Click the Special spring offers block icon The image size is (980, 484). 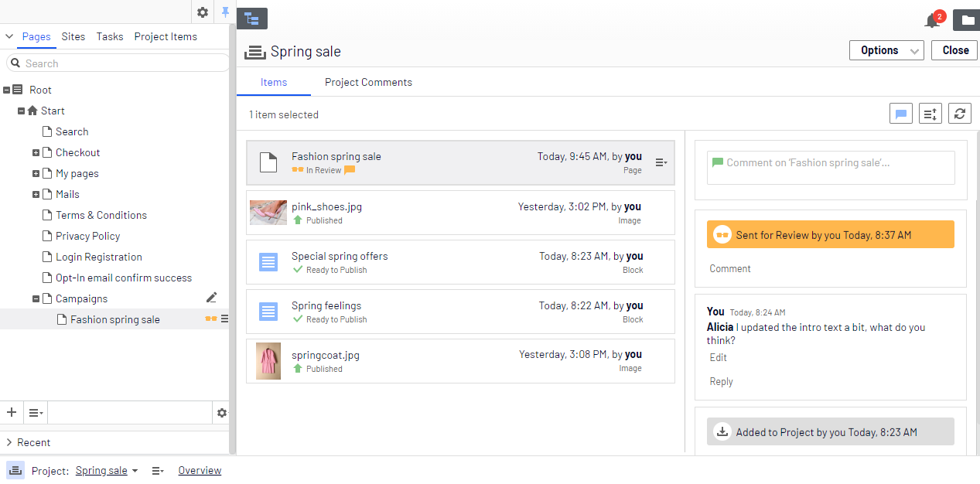point(268,262)
